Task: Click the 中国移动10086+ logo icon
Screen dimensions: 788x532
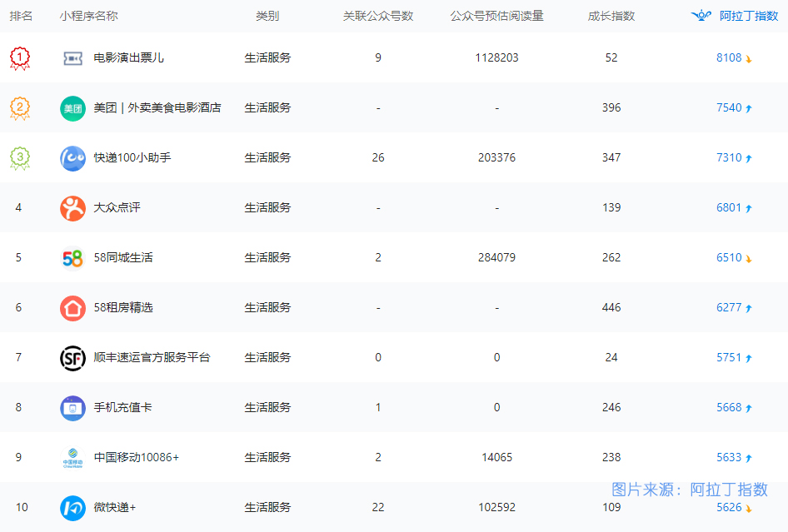Action: pos(72,458)
